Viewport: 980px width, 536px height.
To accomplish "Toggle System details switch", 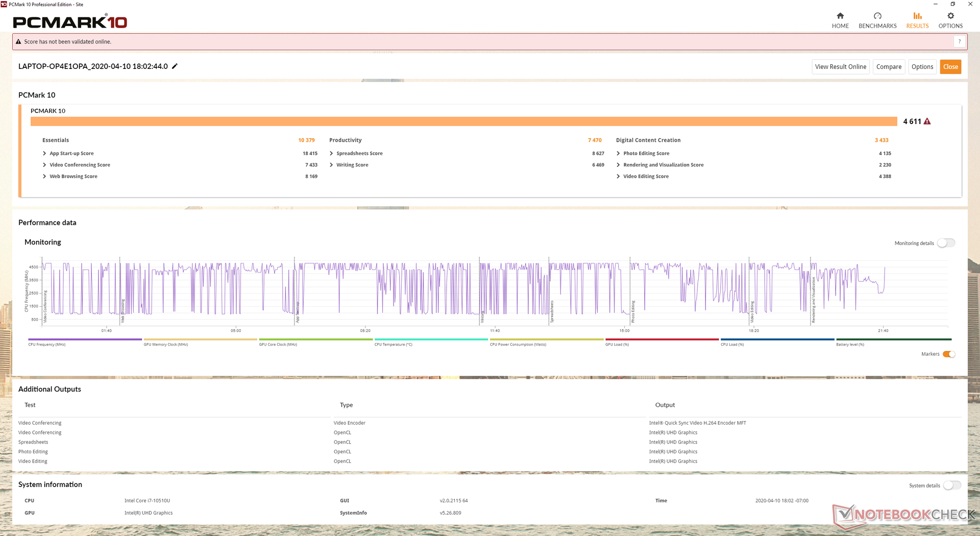I will pos(952,485).
